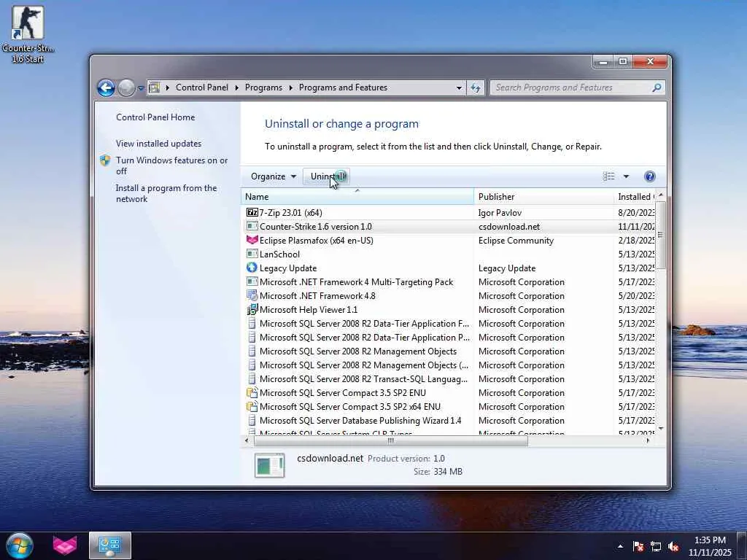The height and width of the screenshot is (560, 747).
Task: Click program thumbnail in details pane
Action: (270, 464)
